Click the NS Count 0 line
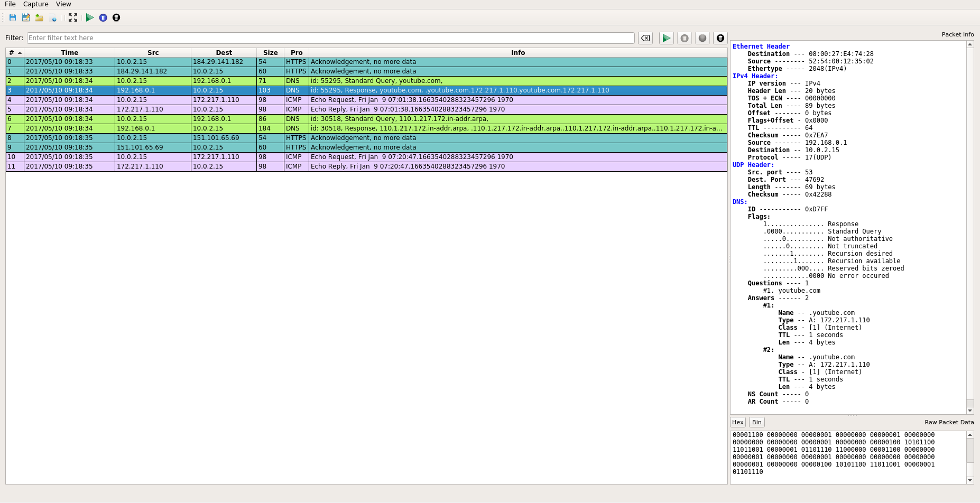The image size is (980, 503). 778,394
